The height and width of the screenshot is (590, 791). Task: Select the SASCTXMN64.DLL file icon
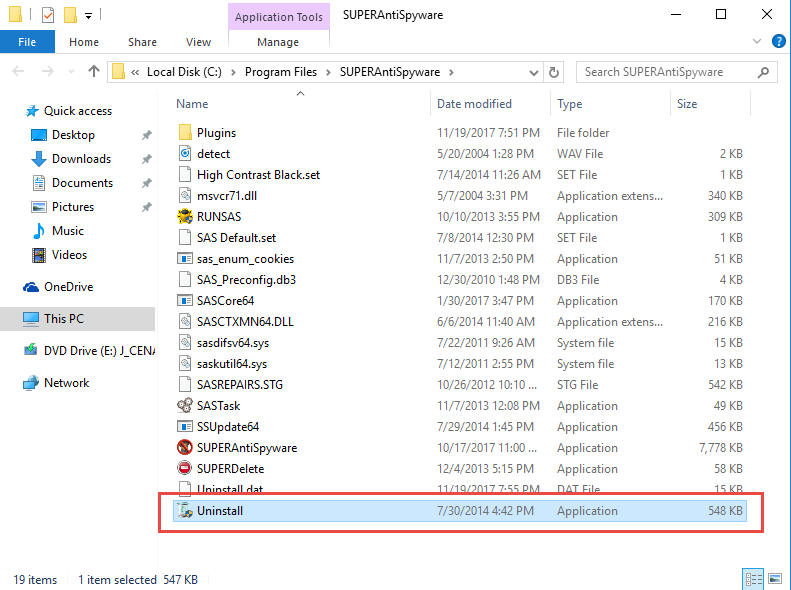pos(185,322)
